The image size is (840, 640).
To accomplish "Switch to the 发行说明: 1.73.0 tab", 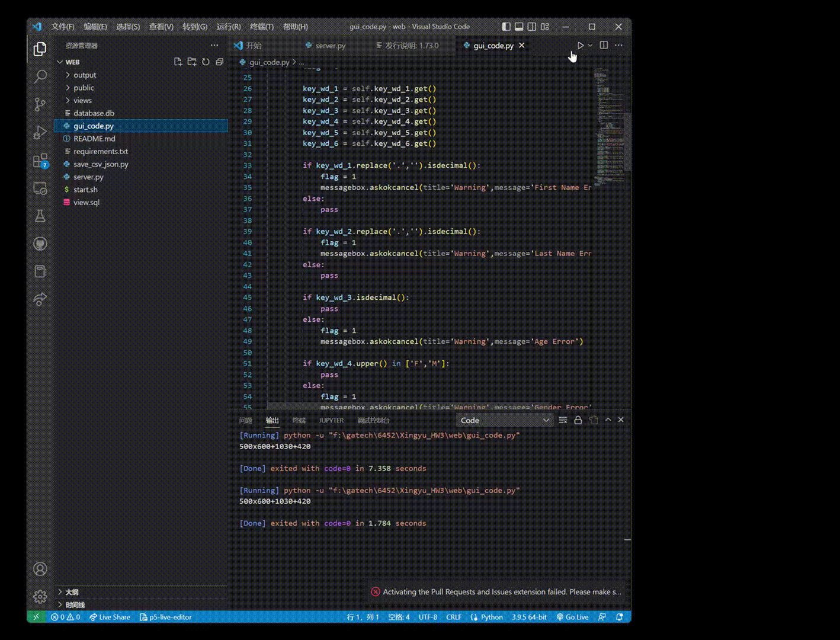I will (412, 46).
